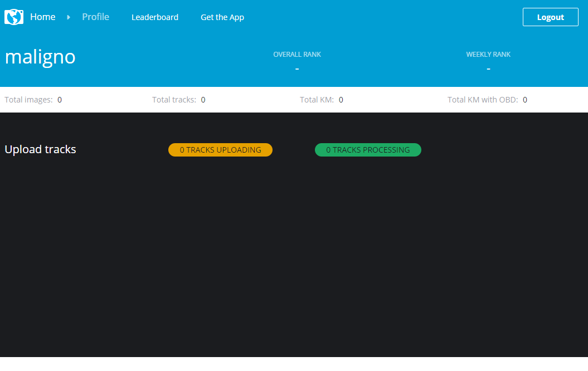Click the Total KM stat
The width and height of the screenshot is (588, 371).
click(x=322, y=100)
